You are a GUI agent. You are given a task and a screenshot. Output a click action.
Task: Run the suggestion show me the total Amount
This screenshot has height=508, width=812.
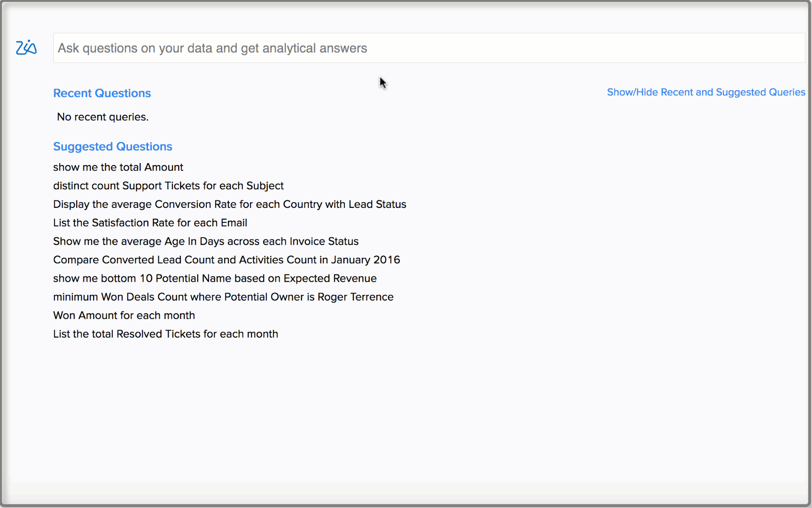118,167
